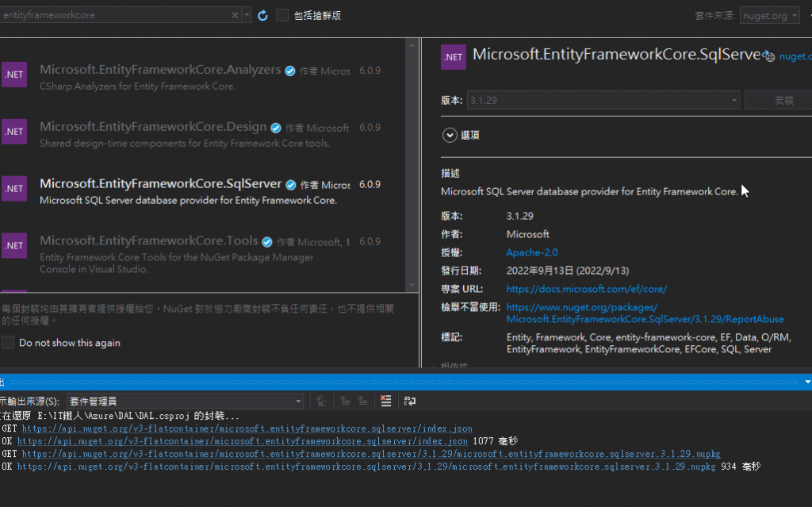Click the .NET icon of the Tools package
The height and width of the screenshot is (507, 812).
(x=14, y=246)
